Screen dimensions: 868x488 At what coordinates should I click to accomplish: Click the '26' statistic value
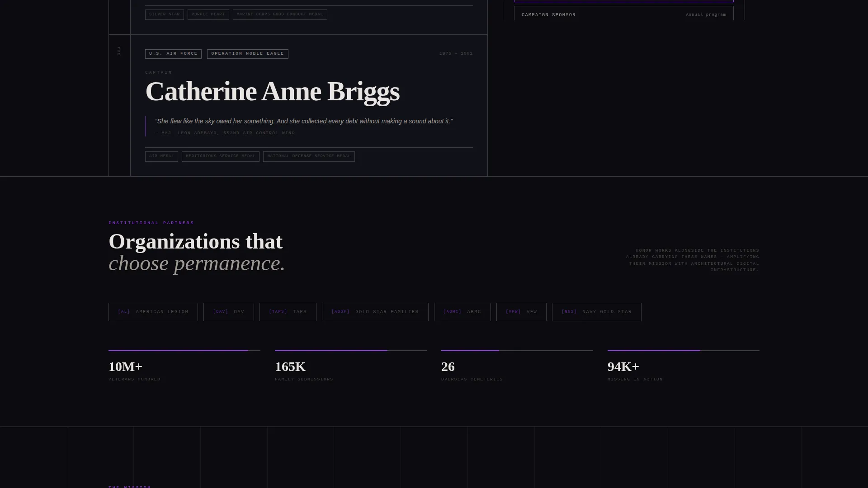pos(448,367)
